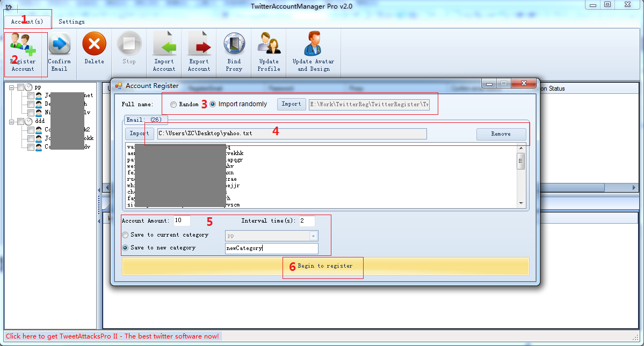Click the Account Amount input field
Viewport: 644px width, 346px height.
[x=182, y=220]
